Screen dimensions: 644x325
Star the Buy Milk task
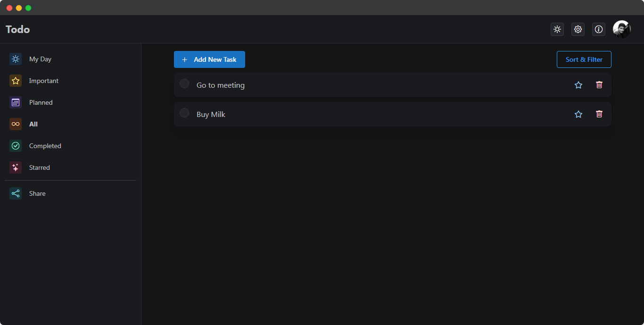coord(578,114)
